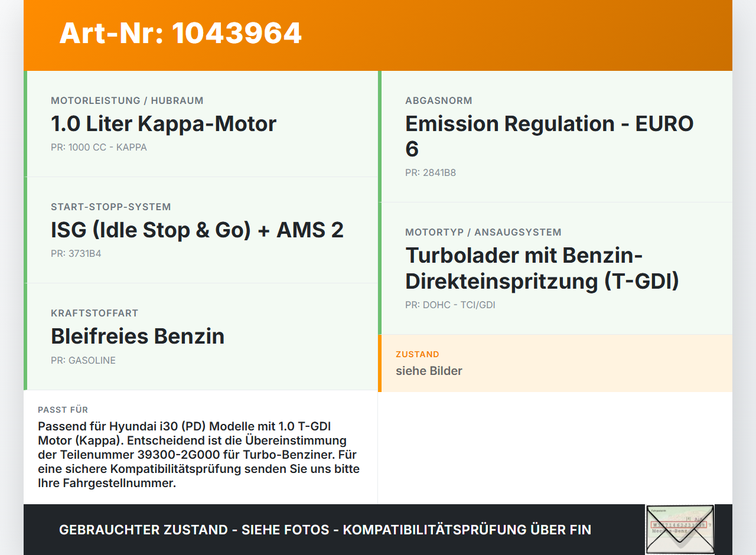Click the MOTORTYP / ANSAUGSYSTEM label

tap(483, 232)
